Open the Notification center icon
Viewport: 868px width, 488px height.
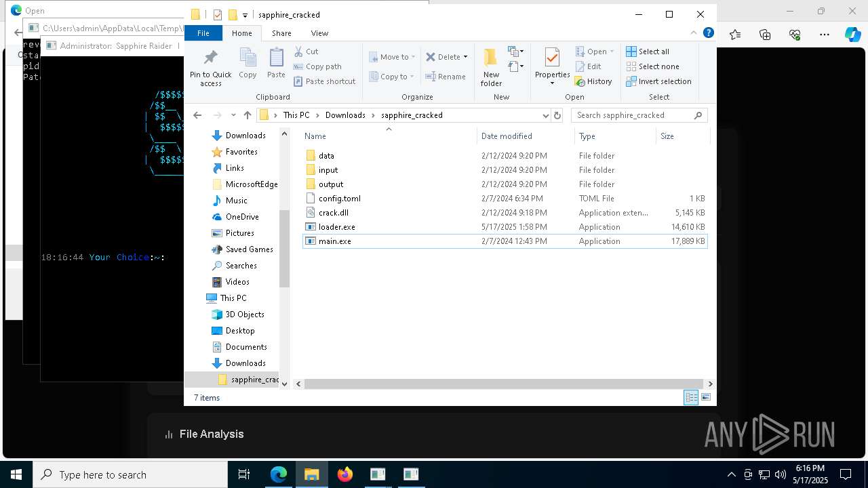point(846,474)
